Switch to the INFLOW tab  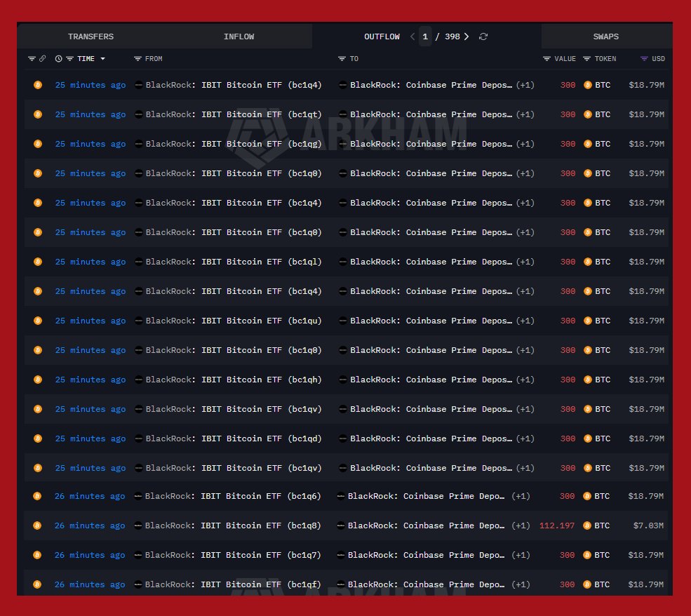click(239, 36)
